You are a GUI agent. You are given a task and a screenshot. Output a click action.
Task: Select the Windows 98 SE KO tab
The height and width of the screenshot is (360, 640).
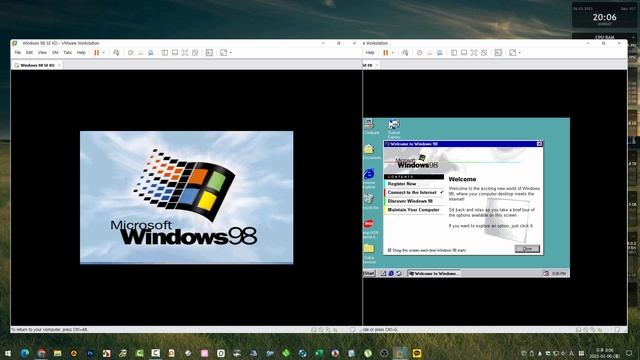point(37,65)
